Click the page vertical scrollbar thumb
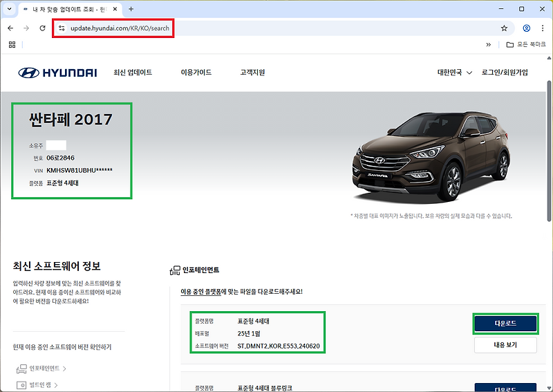Viewport: 553px width, 392px height. pos(549,151)
